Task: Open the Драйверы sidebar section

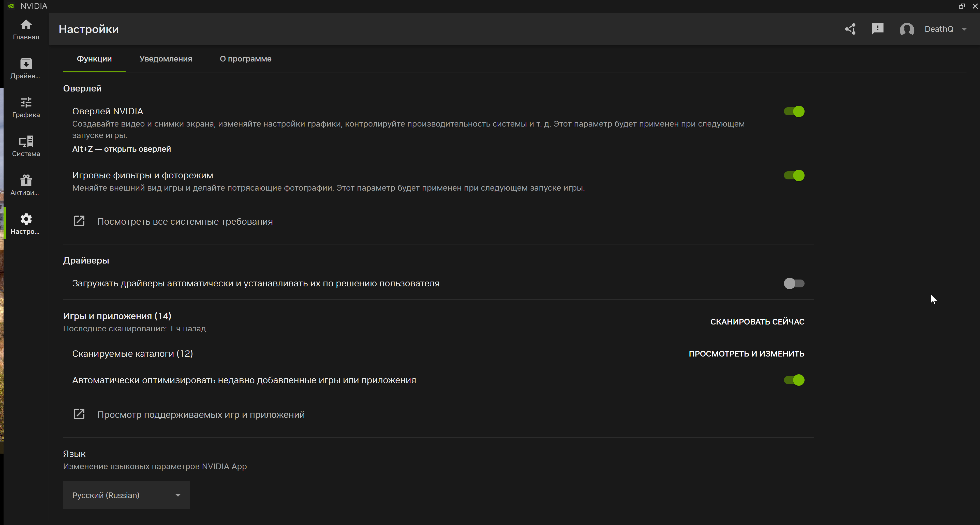Action: coord(26,68)
